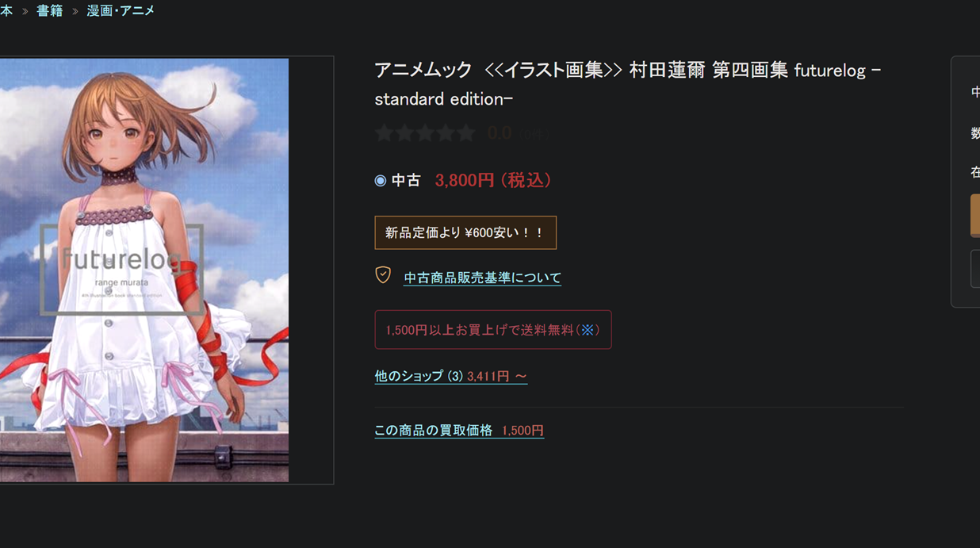Click the first rating star
Screen dimensions: 980x548
point(385,133)
